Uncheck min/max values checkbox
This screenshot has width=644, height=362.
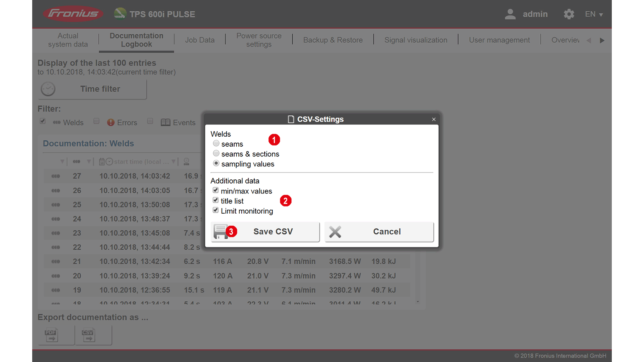(x=216, y=191)
